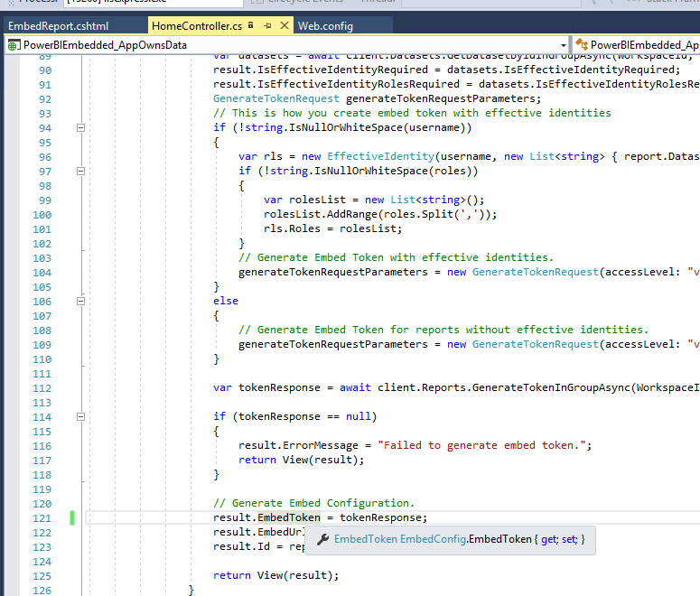Open the Web.config tab

(x=325, y=26)
